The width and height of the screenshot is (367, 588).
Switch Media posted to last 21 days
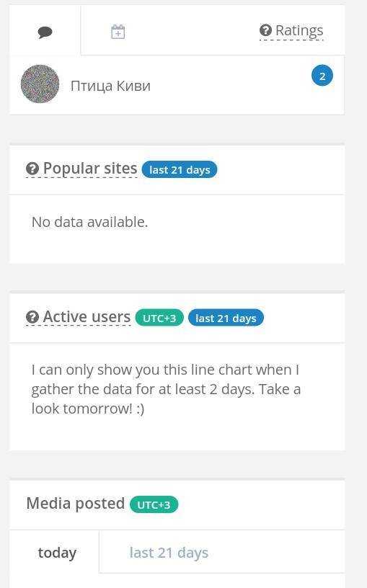169,553
